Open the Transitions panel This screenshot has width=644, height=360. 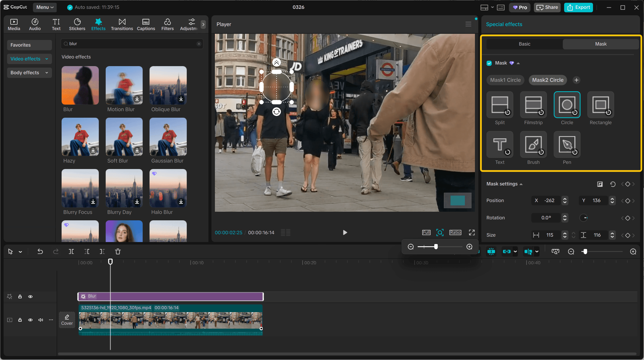122,24
